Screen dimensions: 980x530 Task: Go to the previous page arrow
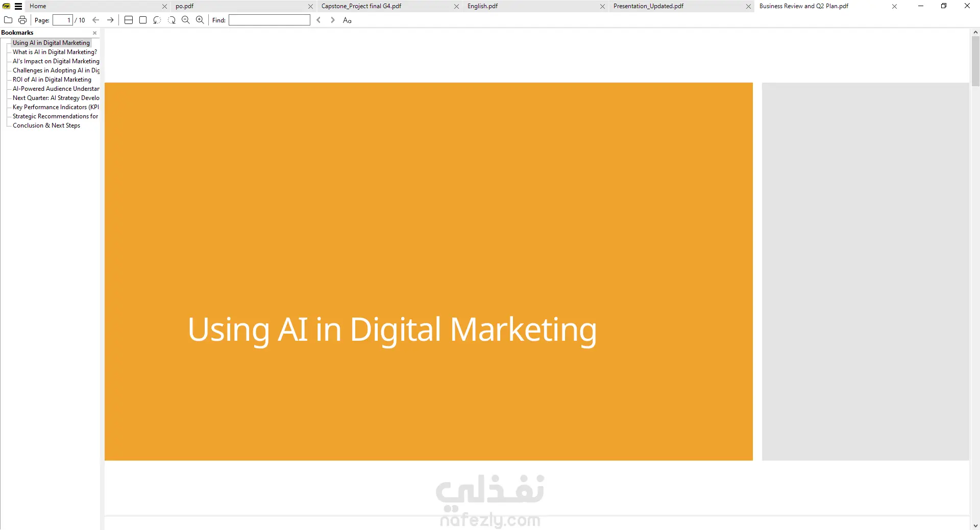tap(96, 20)
